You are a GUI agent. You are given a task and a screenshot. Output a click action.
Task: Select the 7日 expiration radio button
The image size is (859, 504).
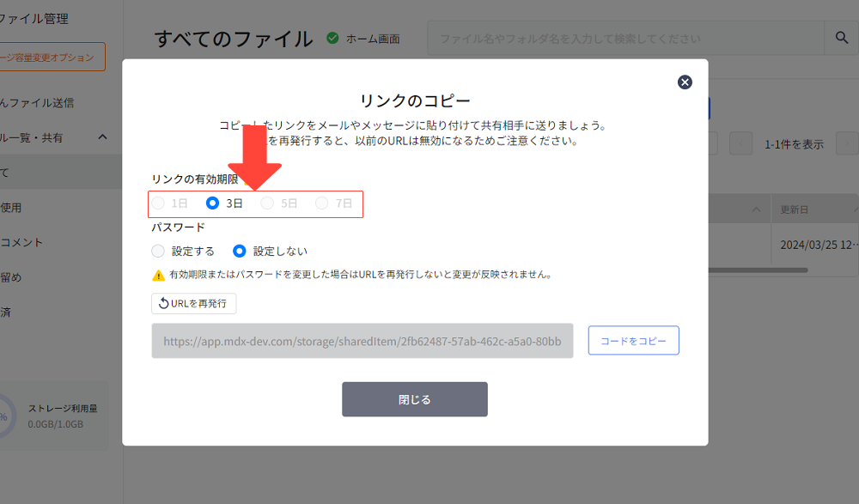point(321,203)
